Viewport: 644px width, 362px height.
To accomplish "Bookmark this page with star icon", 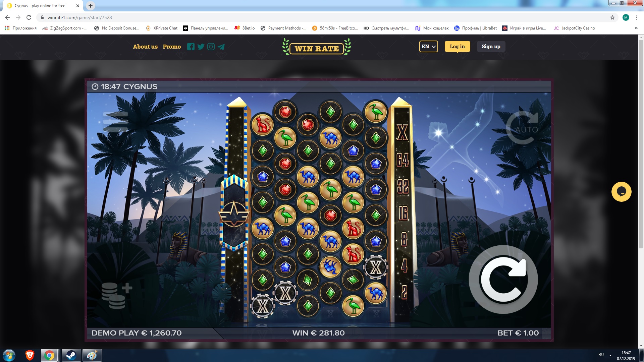I will [x=612, y=17].
